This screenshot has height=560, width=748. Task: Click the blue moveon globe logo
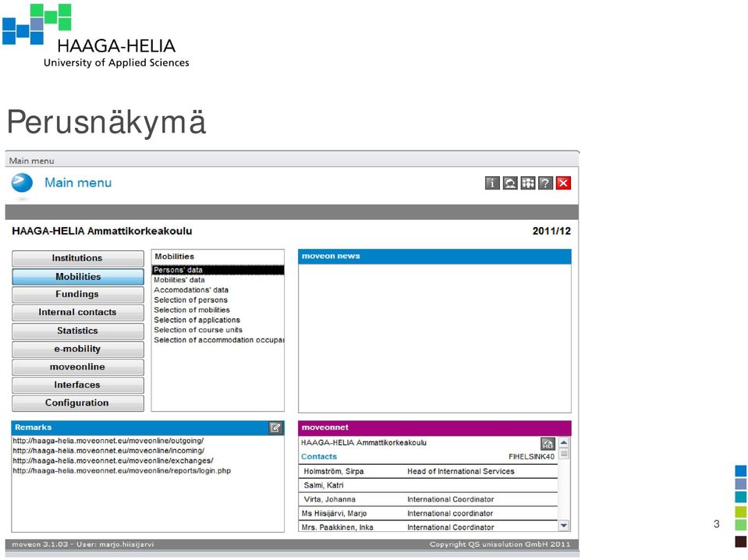pyautogui.click(x=22, y=183)
